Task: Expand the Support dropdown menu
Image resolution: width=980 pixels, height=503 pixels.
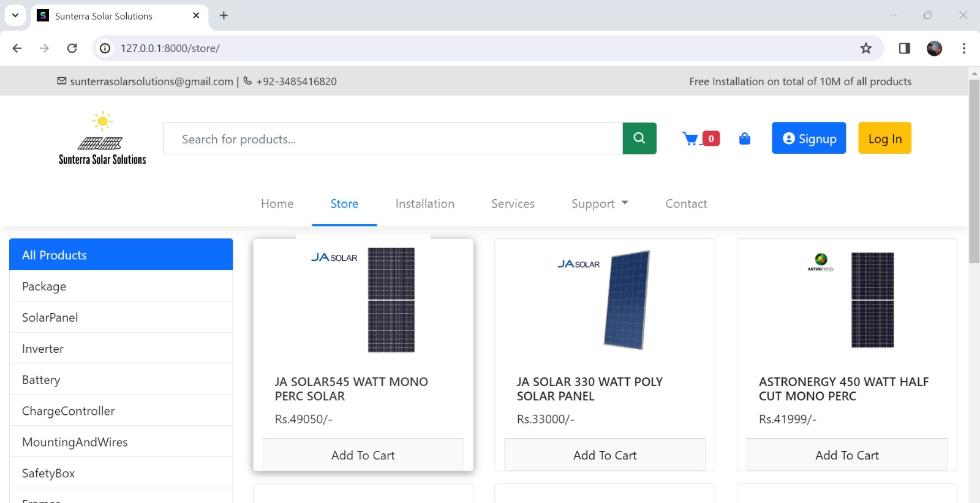Action: 600,203
